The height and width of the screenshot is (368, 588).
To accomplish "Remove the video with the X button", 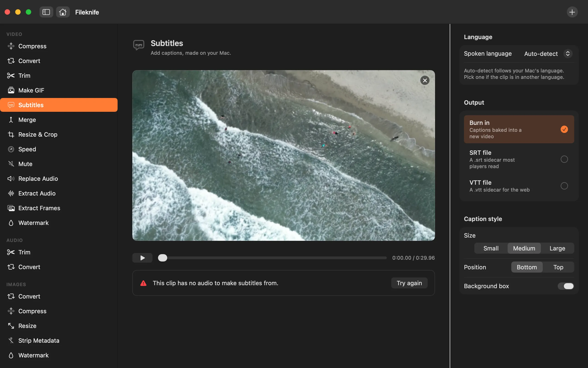I will (425, 80).
